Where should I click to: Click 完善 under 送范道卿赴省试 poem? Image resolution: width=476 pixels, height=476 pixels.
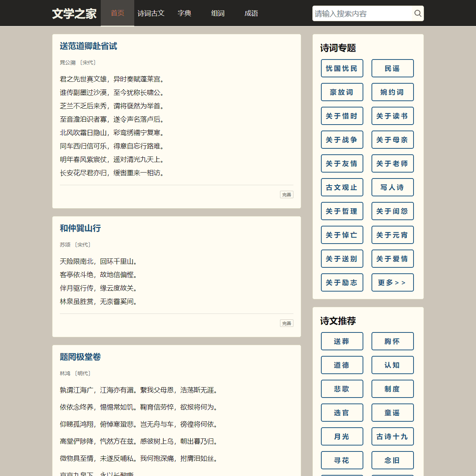click(287, 194)
